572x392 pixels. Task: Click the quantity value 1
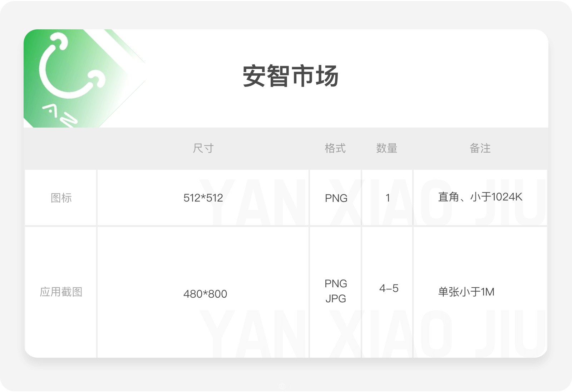[x=388, y=198]
